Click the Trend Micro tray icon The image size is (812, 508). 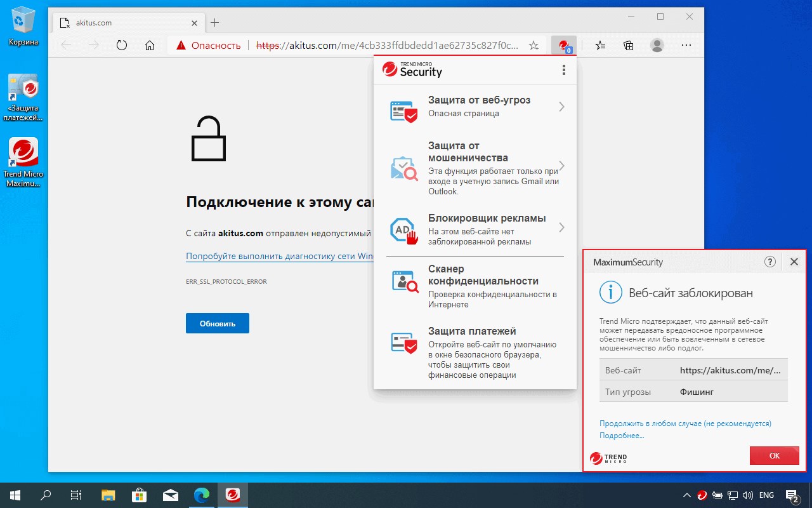[x=702, y=495]
